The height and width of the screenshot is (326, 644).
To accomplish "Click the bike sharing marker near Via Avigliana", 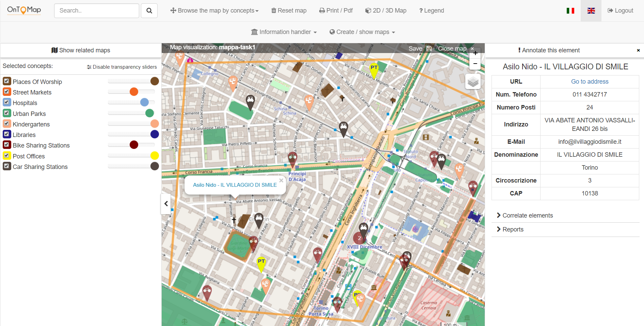I will pos(207,293).
